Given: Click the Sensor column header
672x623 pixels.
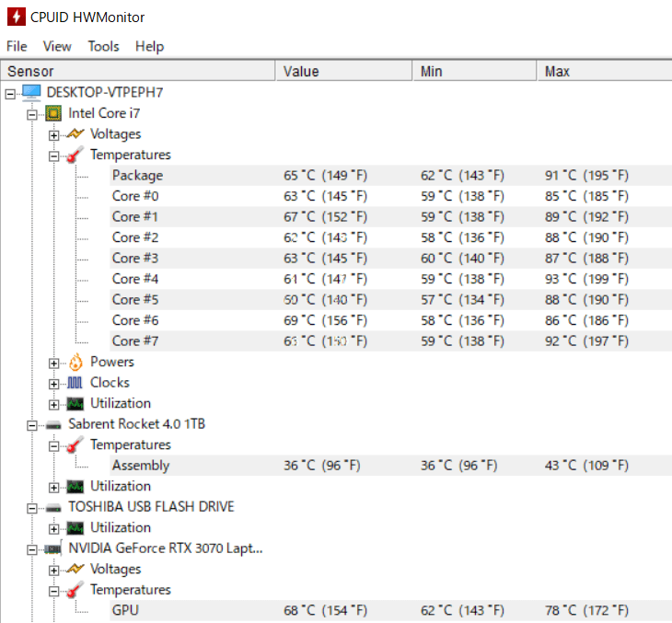Looking at the screenshot, I should coord(137,71).
